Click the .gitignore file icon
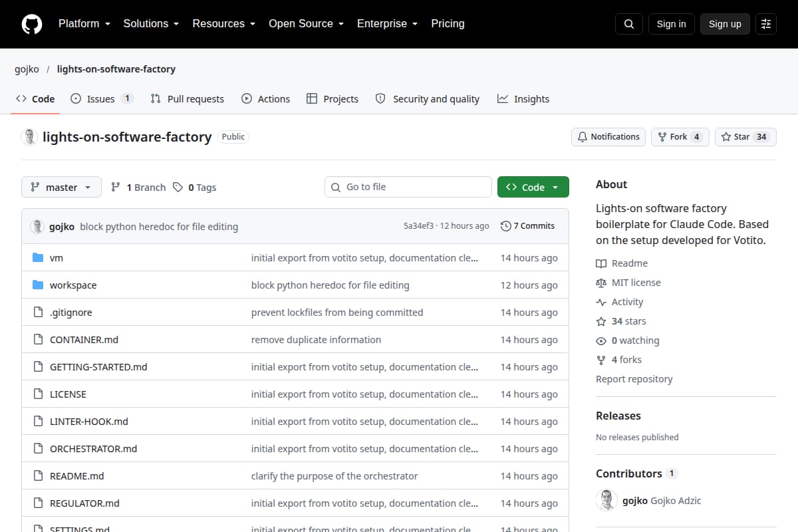This screenshot has height=532, width=798. point(38,313)
